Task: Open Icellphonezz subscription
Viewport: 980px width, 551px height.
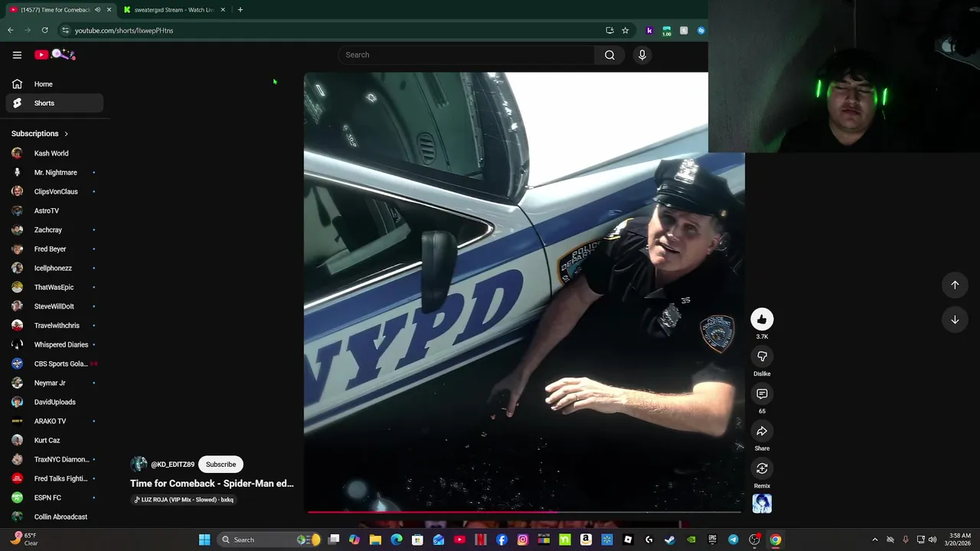Action: click(x=54, y=268)
